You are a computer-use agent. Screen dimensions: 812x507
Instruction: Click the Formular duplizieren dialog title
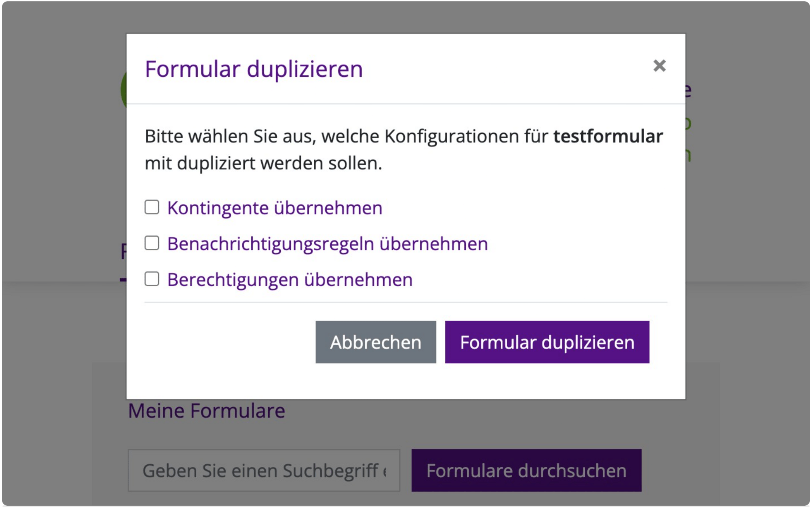pos(254,69)
